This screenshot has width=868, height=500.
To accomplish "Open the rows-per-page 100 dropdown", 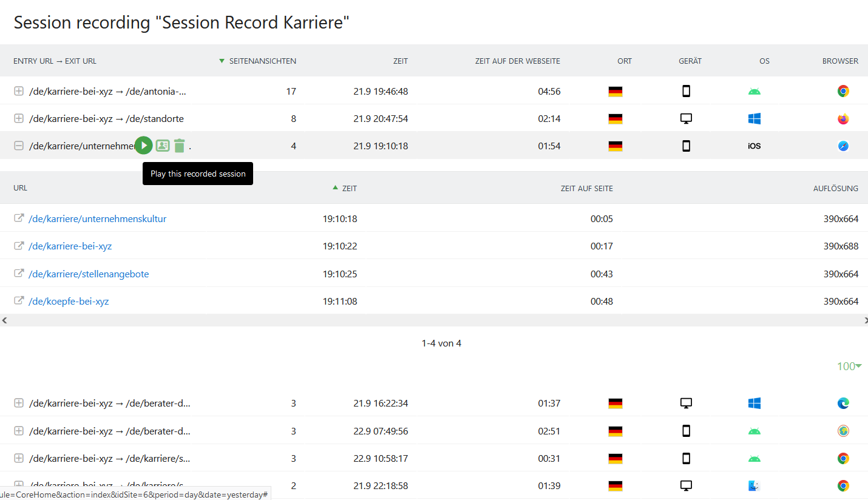I will (x=849, y=366).
